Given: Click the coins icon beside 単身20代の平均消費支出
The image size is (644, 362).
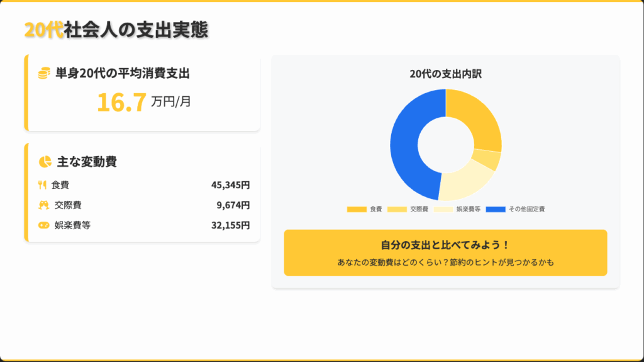Looking at the screenshot, I should pos(44,74).
